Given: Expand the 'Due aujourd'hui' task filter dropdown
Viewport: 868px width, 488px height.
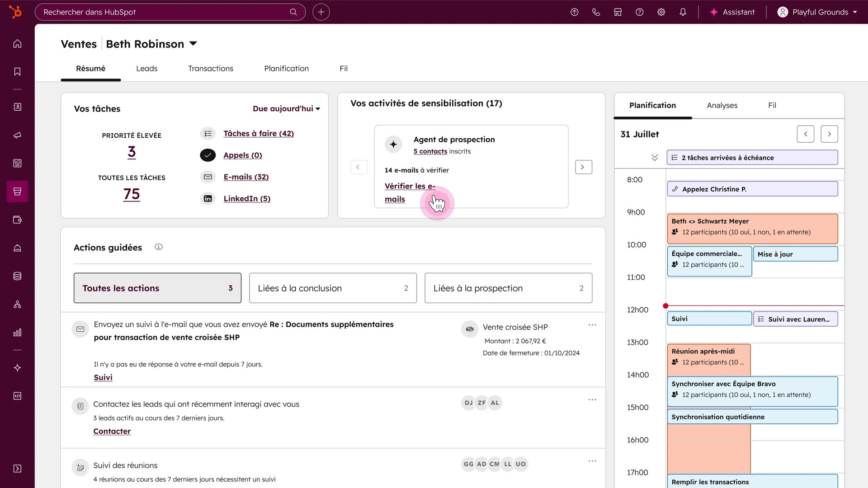Looking at the screenshot, I should pos(286,108).
